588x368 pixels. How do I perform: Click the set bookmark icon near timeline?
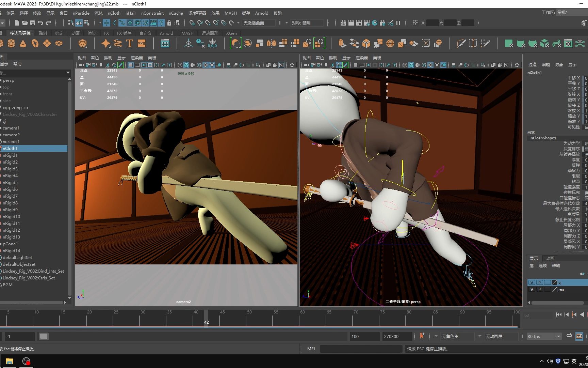coord(422,336)
